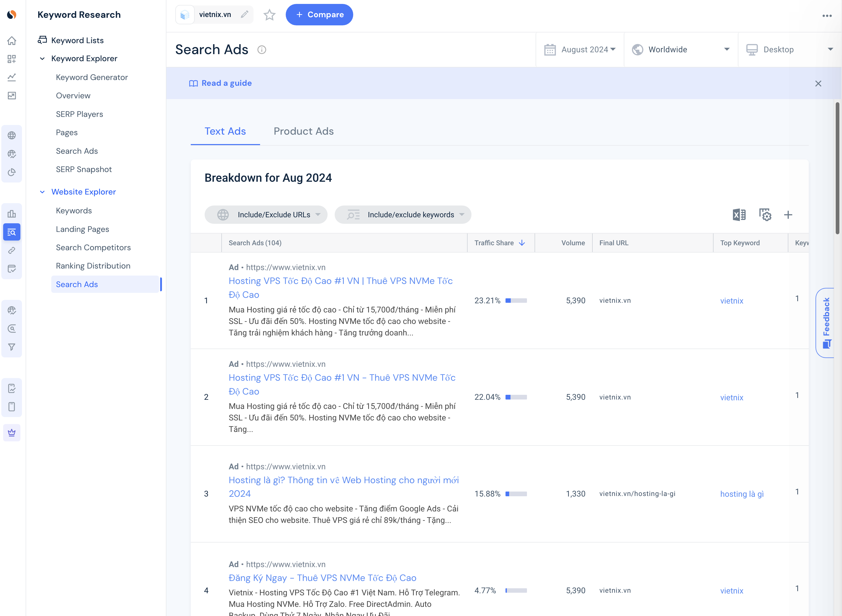Image resolution: width=842 pixels, height=616 pixels.
Task: Click the mobile device icon in rail
Action: pyautogui.click(x=12, y=407)
